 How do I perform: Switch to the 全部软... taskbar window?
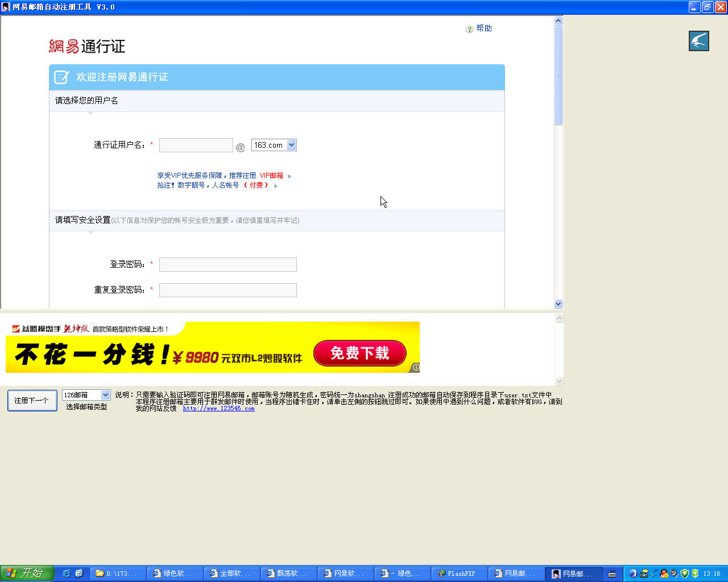point(232,573)
